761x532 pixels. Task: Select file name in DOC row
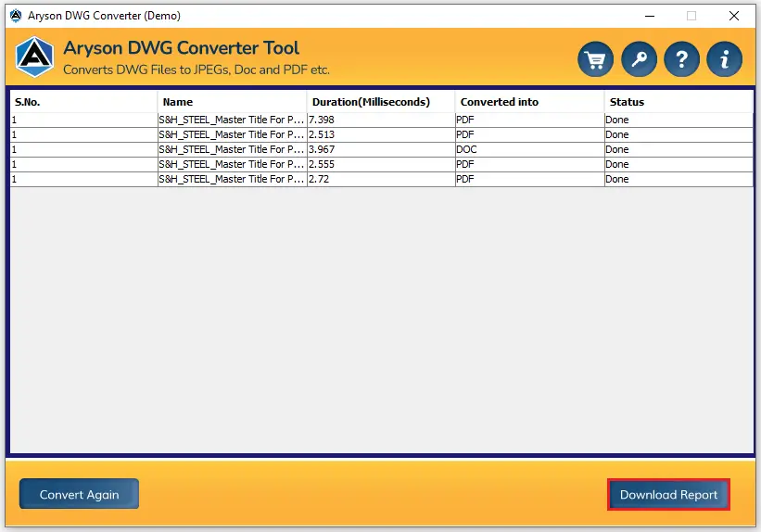[232, 149]
